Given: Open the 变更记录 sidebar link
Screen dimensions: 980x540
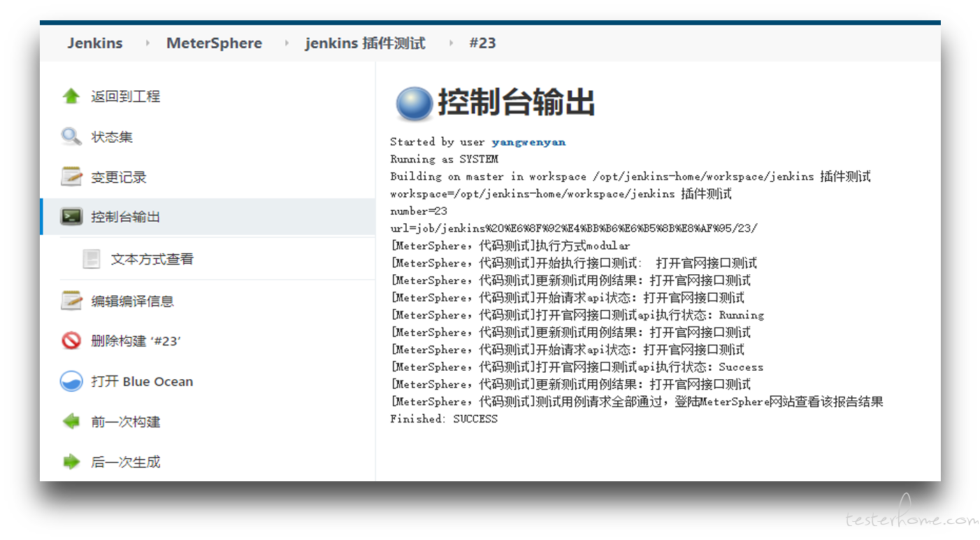Looking at the screenshot, I should click(x=119, y=178).
